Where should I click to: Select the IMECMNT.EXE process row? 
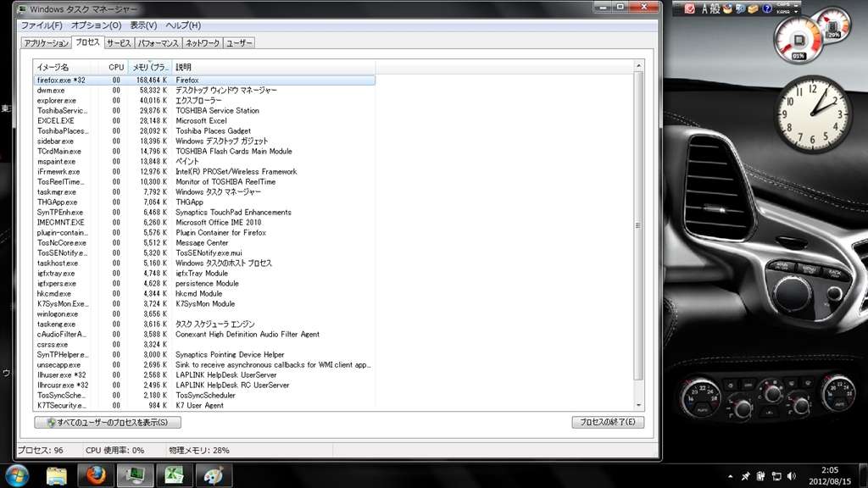pyautogui.click(x=204, y=223)
